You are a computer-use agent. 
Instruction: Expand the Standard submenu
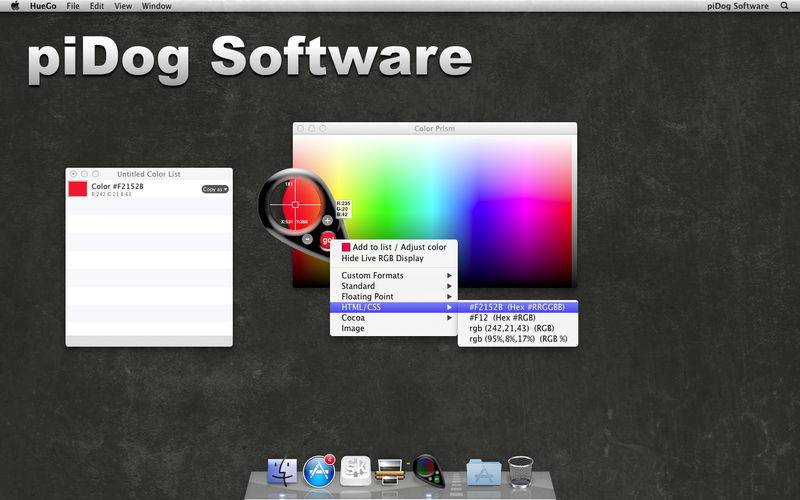[x=394, y=286]
